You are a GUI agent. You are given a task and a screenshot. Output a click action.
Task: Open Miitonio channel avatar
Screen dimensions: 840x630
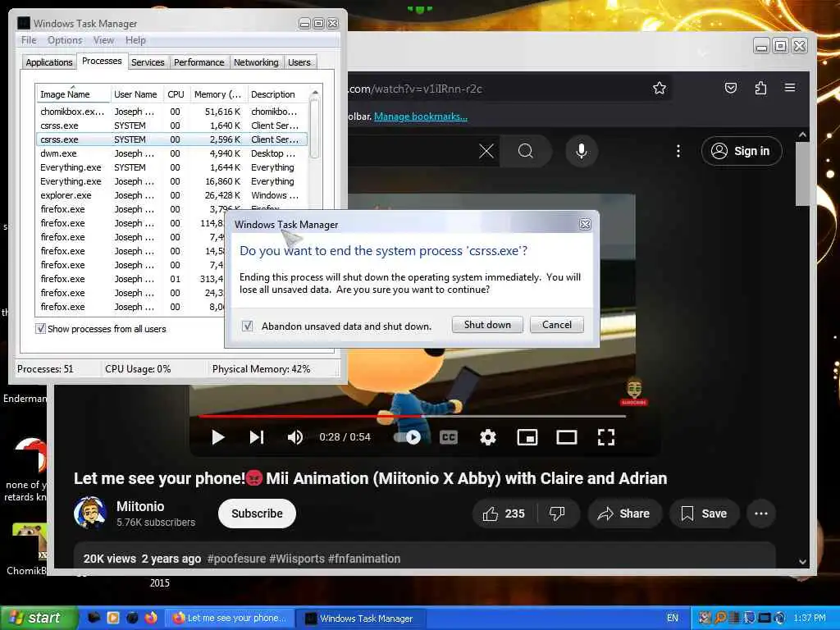(89, 513)
